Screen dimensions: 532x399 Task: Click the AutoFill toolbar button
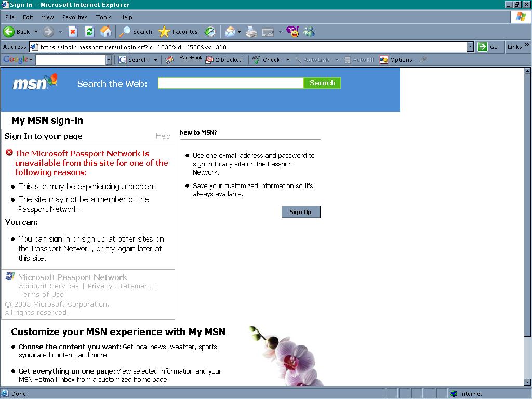pyautogui.click(x=359, y=60)
